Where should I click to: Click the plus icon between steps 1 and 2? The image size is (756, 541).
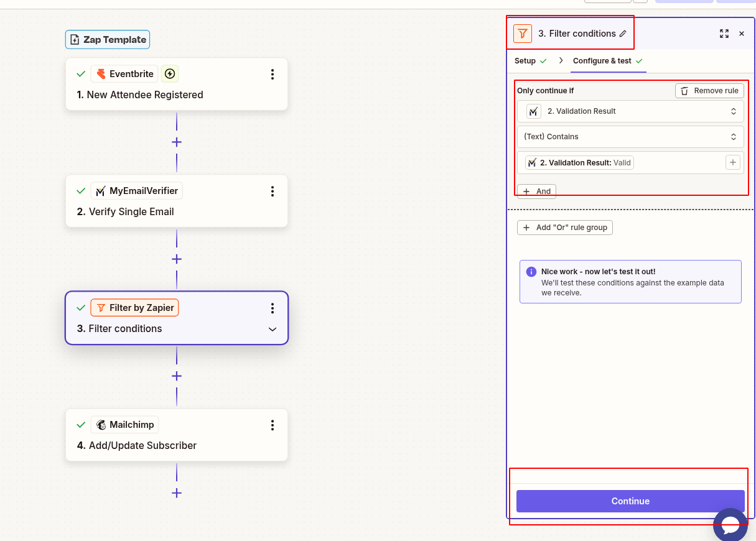(x=176, y=142)
